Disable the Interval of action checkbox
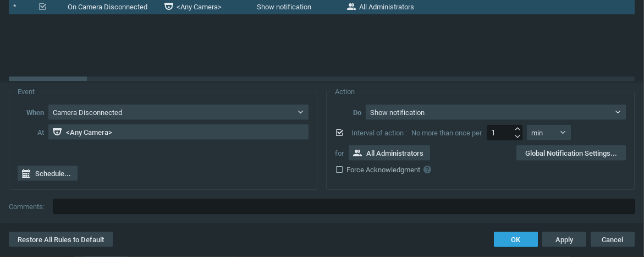Viewport: 644px width, 257px height. tap(339, 133)
